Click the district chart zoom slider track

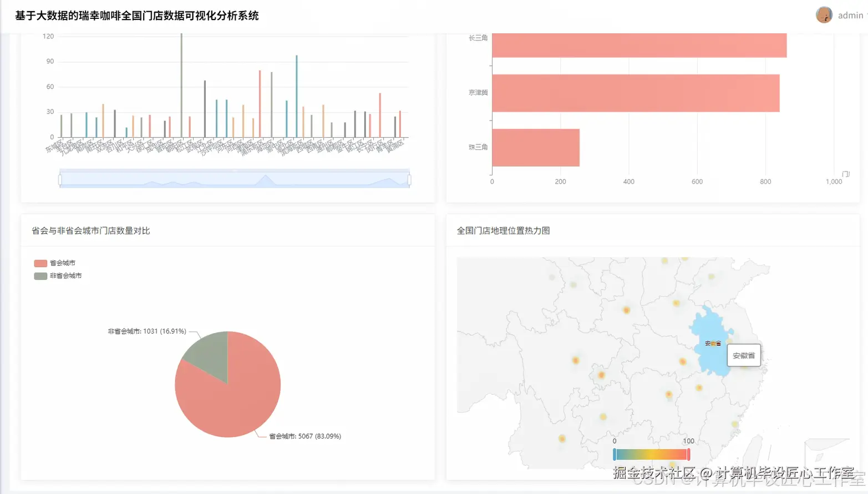pos(235,179)
